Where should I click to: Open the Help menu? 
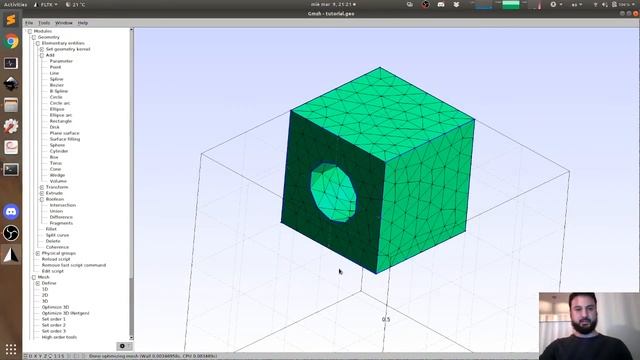click(x=83, y=23)
